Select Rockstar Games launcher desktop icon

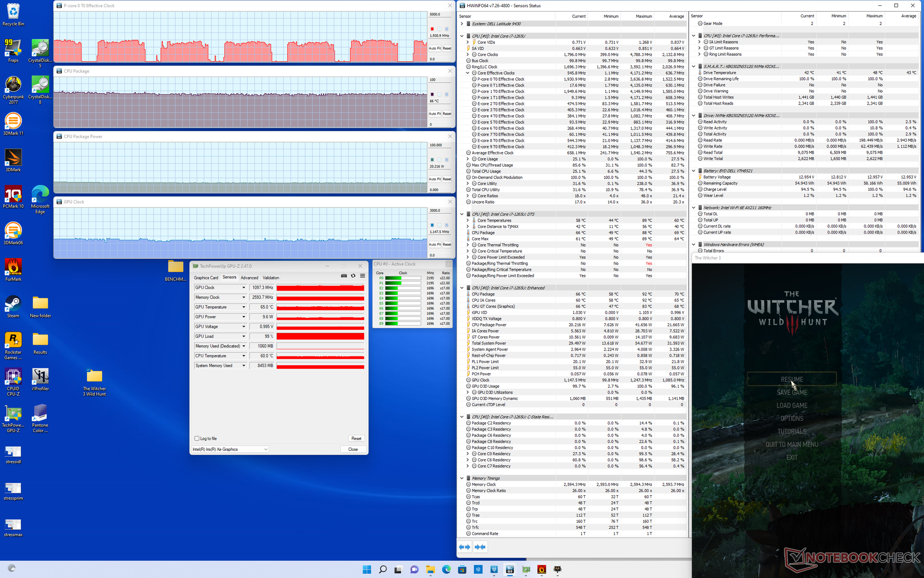coord(13,345)
